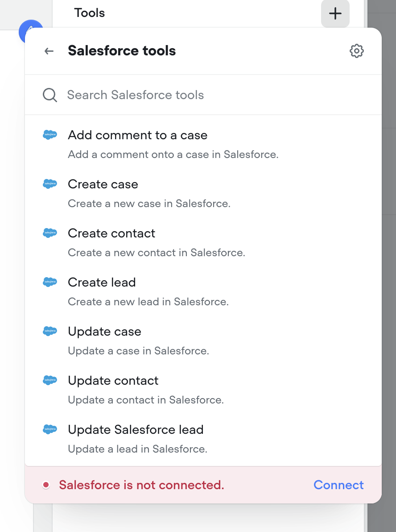This screenshot has height=532, width=396.
Task: Select the Create contact tool
Action: (x=111, y=233)
